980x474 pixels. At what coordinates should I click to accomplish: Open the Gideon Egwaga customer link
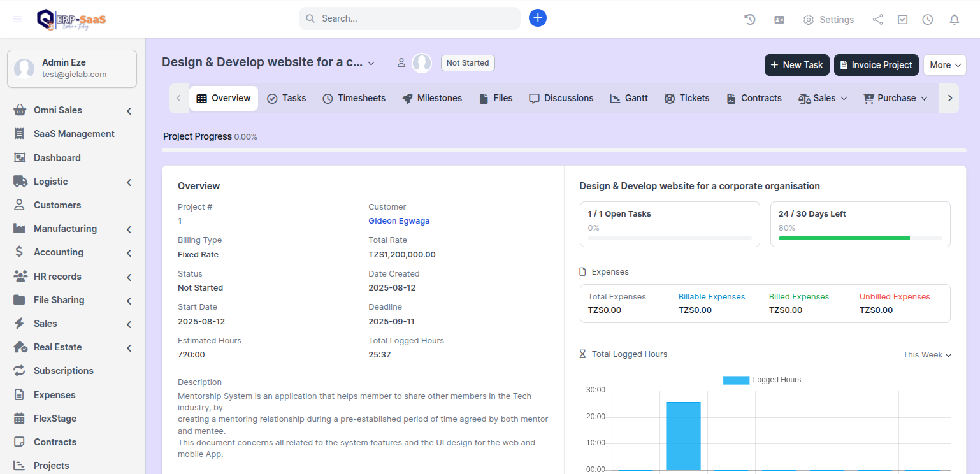pyautogui.click(x=399, y=221)
